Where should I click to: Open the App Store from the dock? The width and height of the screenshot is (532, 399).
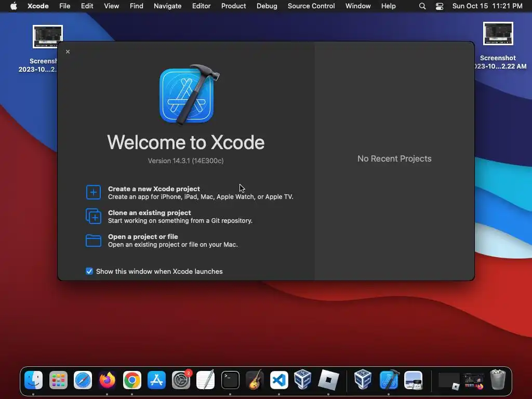(156, 380)
